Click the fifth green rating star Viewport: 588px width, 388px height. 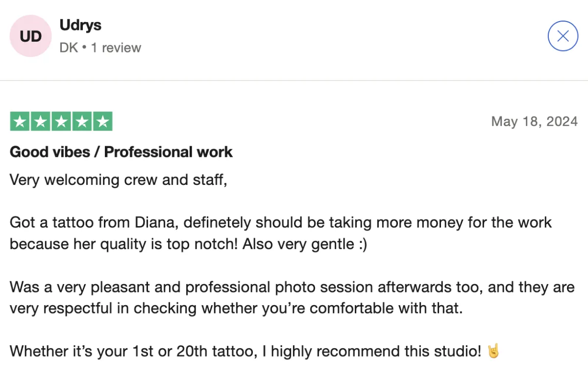pos(102,122)
